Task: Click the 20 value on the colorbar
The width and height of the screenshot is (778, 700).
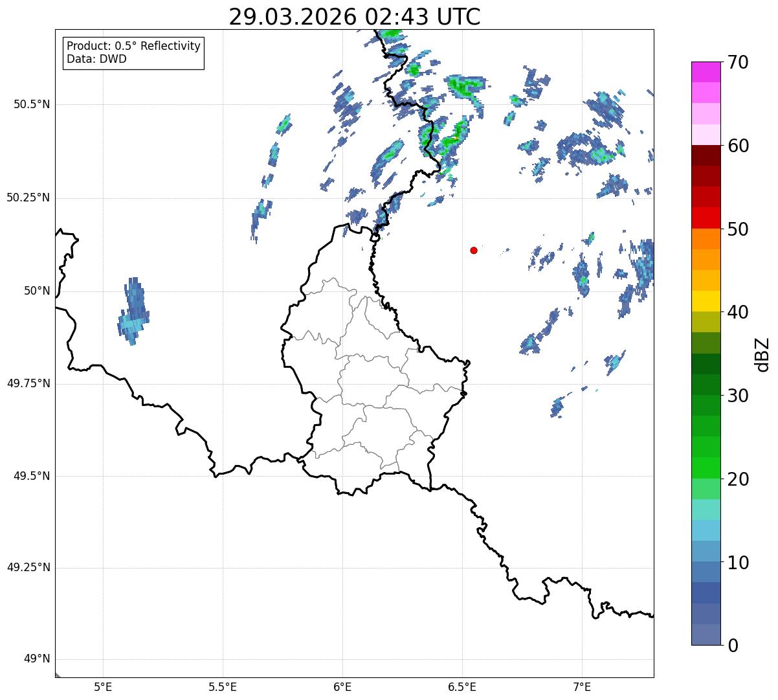Action: click(x=738, y=479)
